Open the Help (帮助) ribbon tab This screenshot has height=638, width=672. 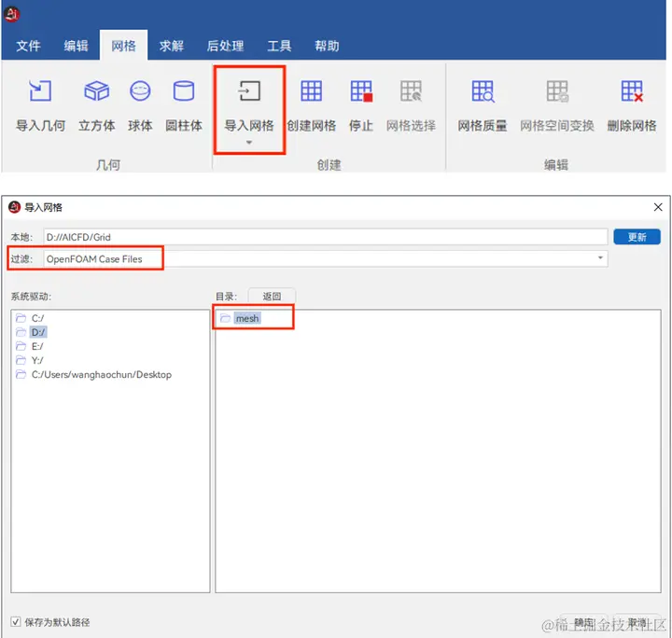[x=327, y=46]
